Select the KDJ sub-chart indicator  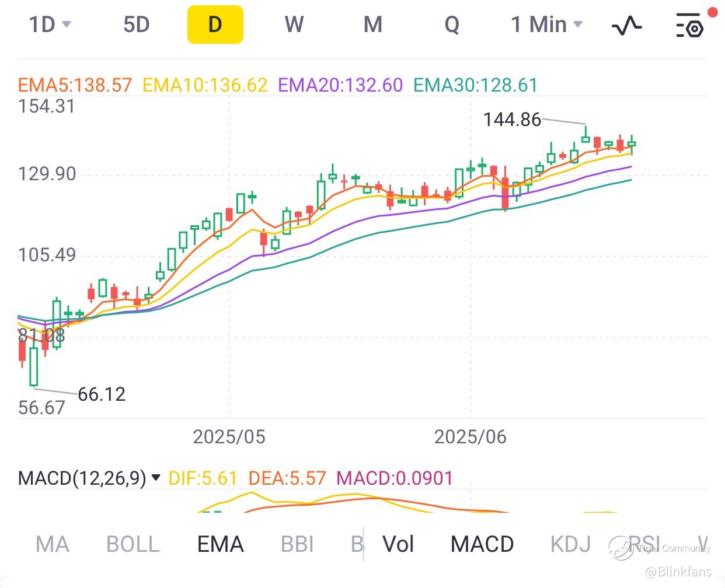click(570, 544)
